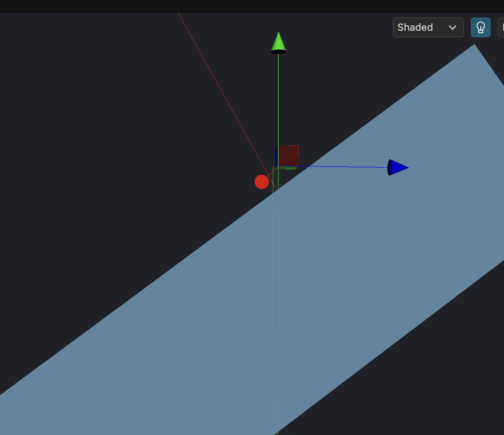This screenshot has height=435, width=504.
Task: Open the Shaded display mode dropdown
Action: pos(428,27)
